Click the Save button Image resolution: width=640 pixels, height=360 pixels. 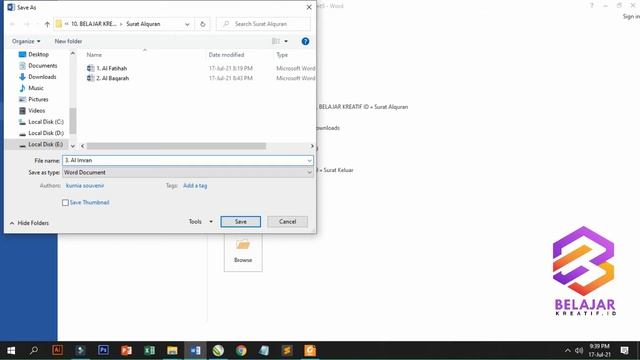coord(240,222)
